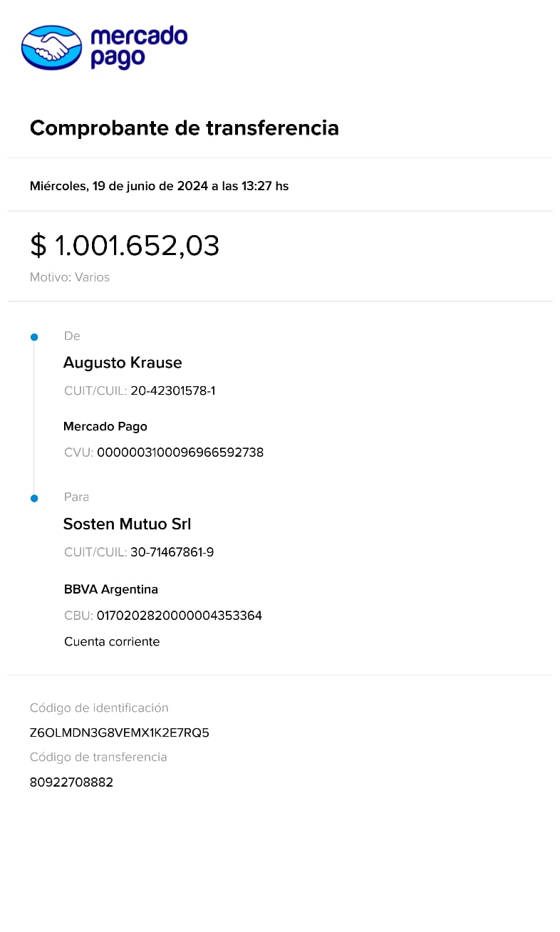
Task: Click the Mercado Pago handshake logo icon
Action: tap(52, 48)
